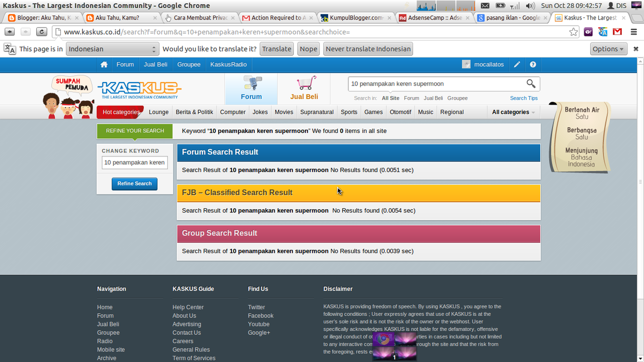Open the Mobile site footer link
Image resolution: width=644 pixels, height=362 pixels.
pyautogui.click(x=111, y=350)
